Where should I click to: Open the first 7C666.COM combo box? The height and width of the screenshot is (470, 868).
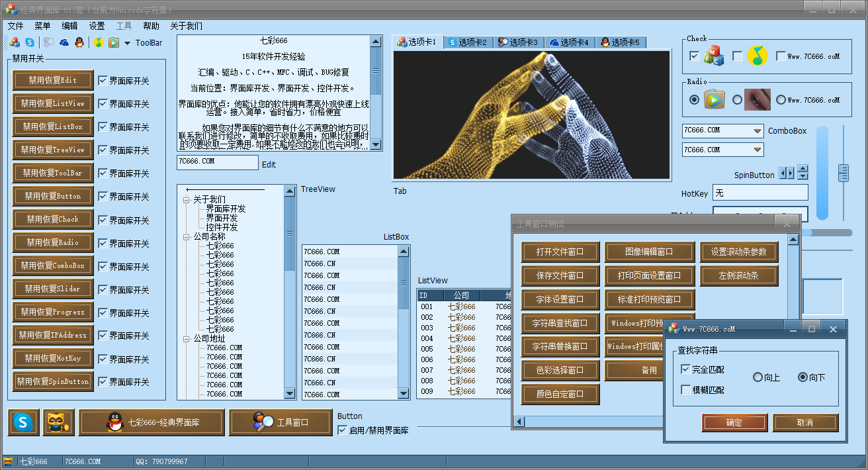point(758,131)
